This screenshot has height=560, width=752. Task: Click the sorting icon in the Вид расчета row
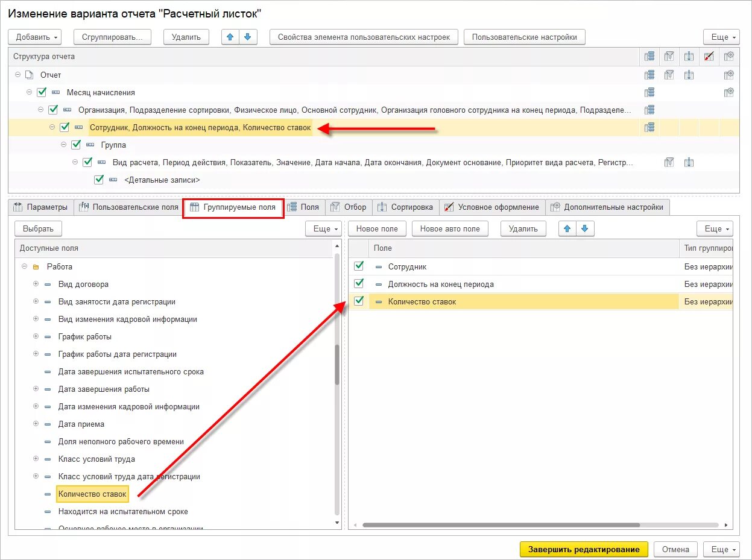[689, 162]
